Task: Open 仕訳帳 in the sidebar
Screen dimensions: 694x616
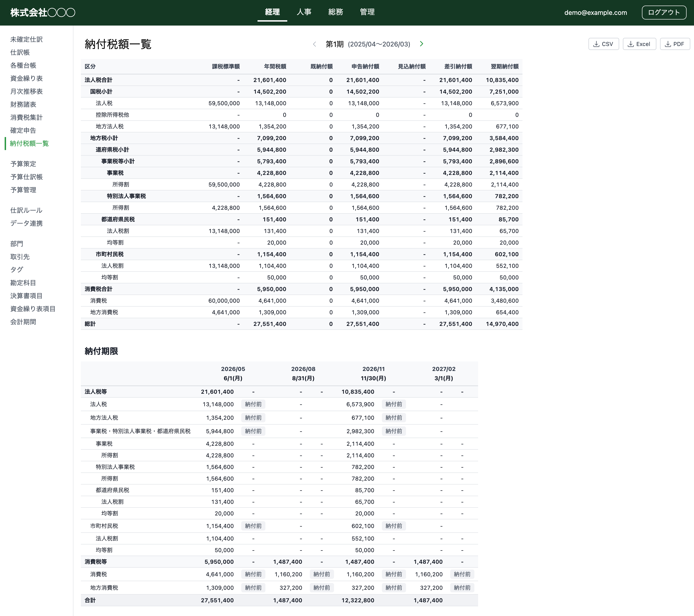Action: coord(20,52)
